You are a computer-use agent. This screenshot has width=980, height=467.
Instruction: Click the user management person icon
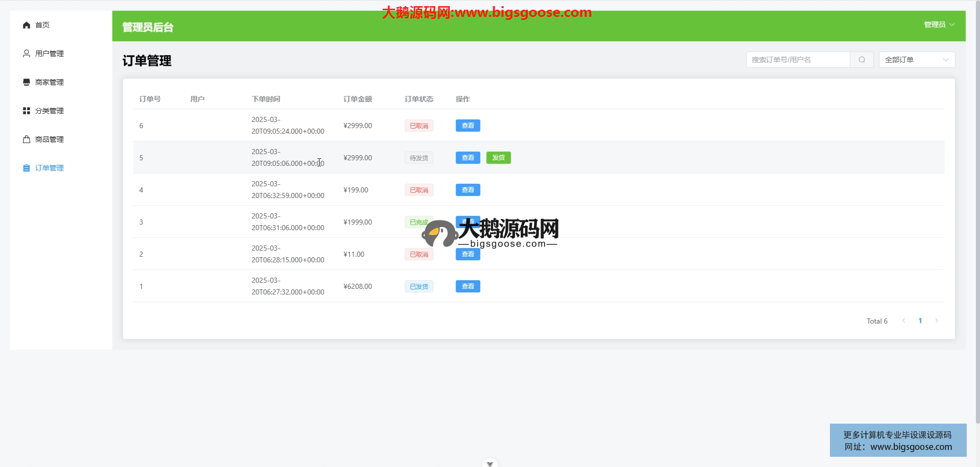[27, 54]
